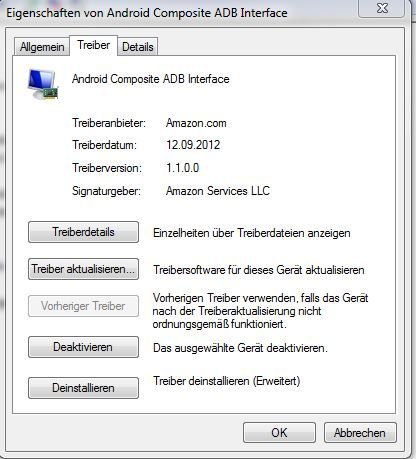416x459 pixels.
Task: Click the Das ausgewählte Gerät deaktivieren text
Action: point(240,348)
